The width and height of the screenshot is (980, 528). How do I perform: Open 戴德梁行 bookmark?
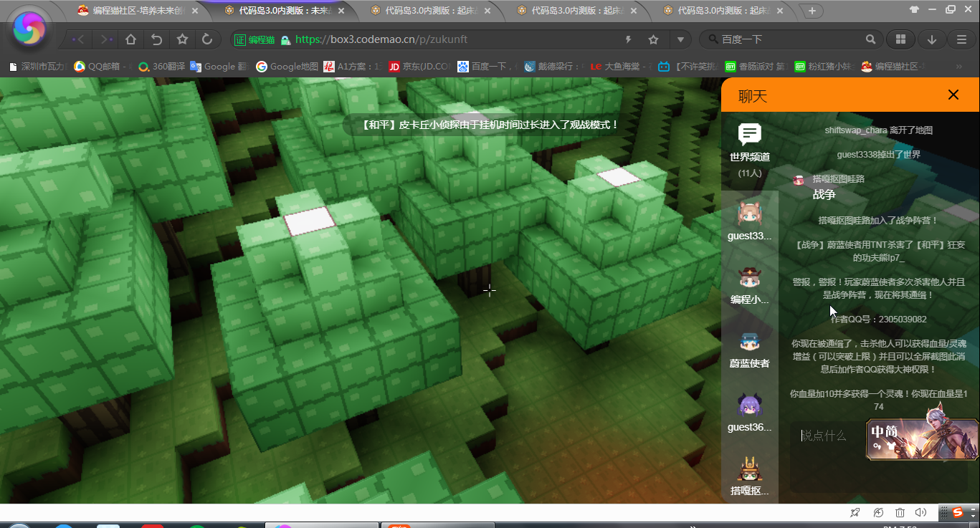click(554, 67)
